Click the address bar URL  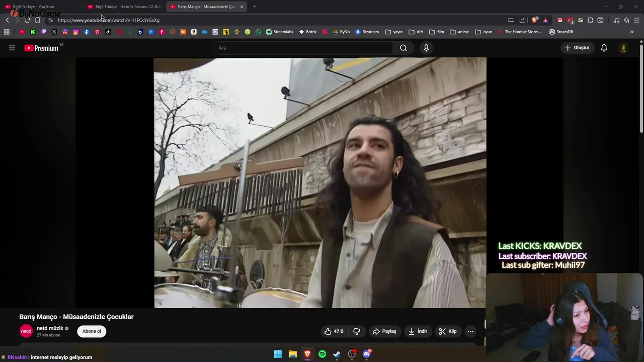[x=109, y=20]
